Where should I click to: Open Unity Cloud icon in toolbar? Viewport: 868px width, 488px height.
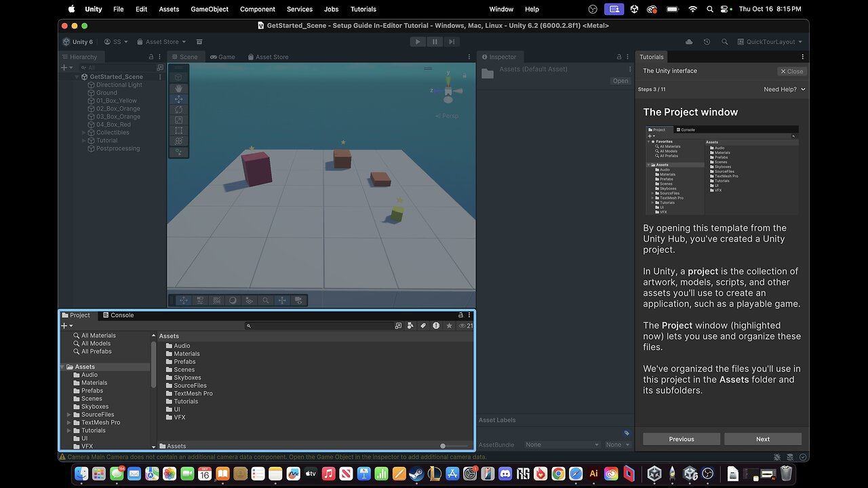tap(689, 42)
